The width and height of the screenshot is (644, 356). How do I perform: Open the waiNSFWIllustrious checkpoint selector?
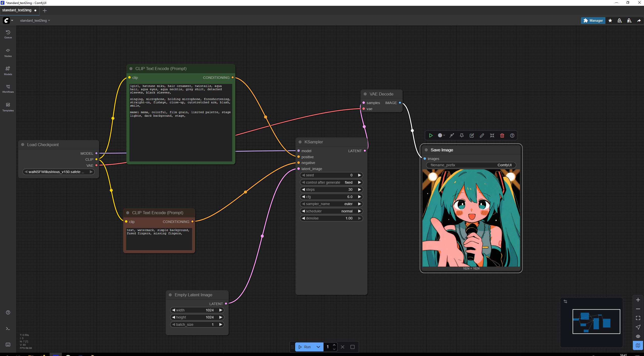click(x=59, y=172)
